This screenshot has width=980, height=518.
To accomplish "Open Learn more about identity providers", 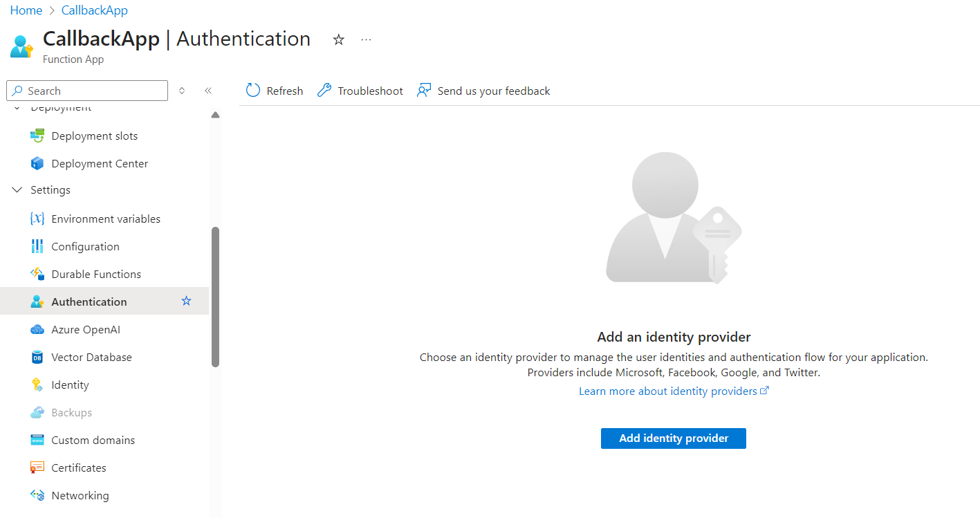I will coord(668,391).
